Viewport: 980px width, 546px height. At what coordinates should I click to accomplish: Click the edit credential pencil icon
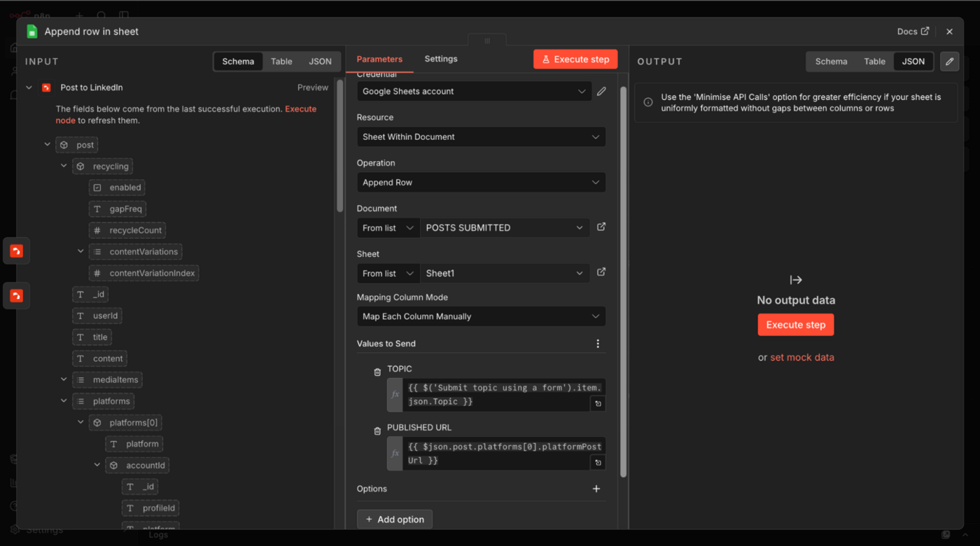tap(601, 91)
